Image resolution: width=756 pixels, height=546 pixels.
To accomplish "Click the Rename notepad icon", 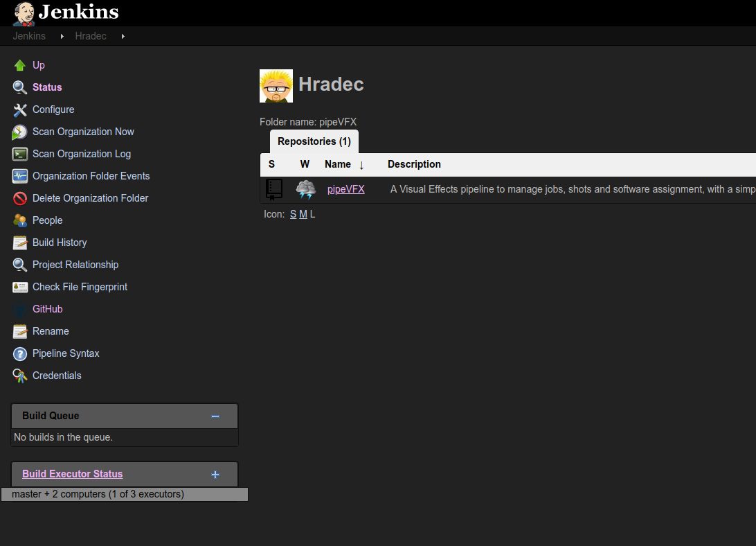I will (x=20, y=332).
